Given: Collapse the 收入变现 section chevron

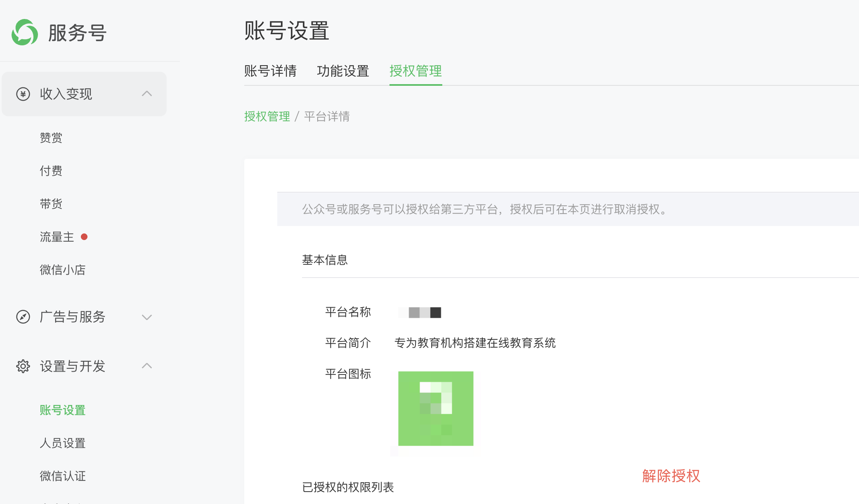Looking at the screenshot, I should click(x=147, y=94).
